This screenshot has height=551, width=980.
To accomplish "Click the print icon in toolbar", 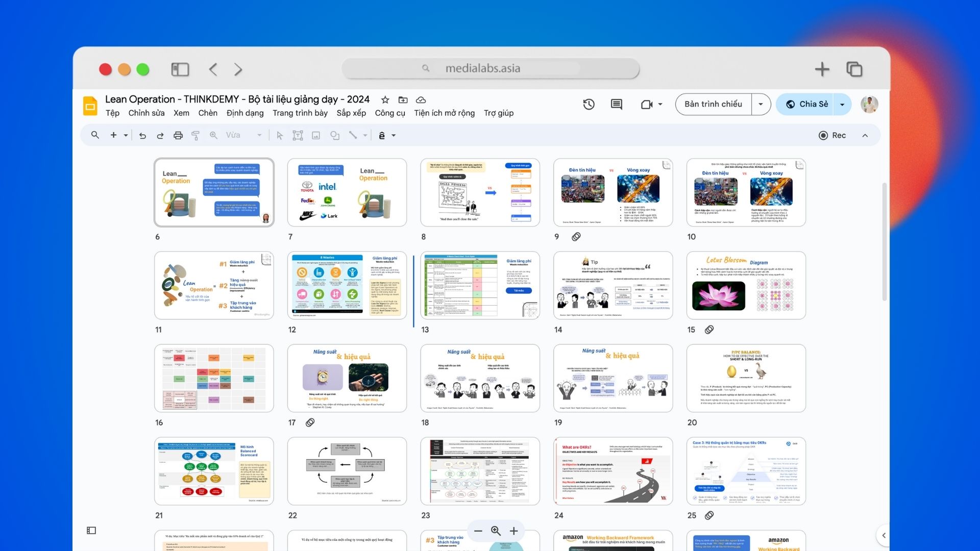I will click(178, 135).
